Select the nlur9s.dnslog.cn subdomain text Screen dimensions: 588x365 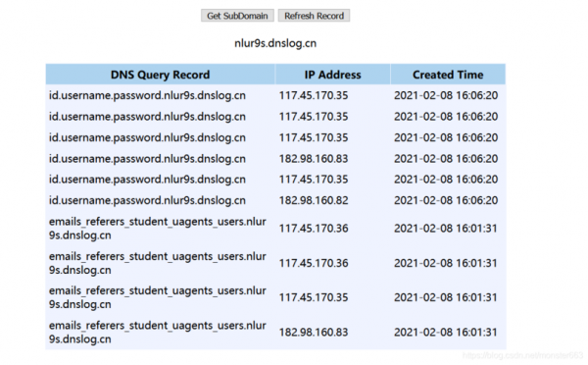pyautogui.click(x=275, y=43)
